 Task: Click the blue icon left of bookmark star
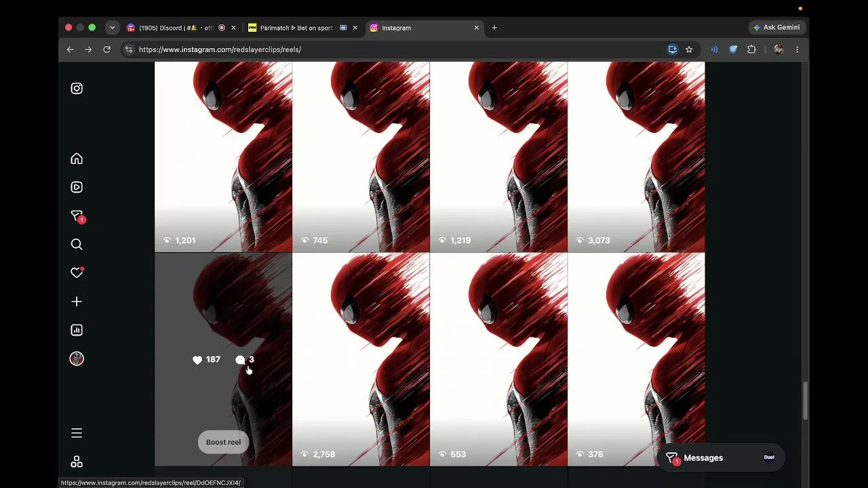(673, 49)
